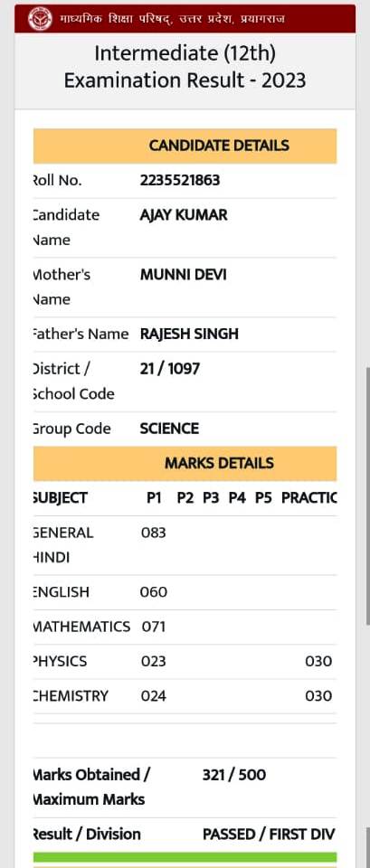The image size is (370, 868).
Task: Click district school code 21 / 1097
Action: point(169,369)
